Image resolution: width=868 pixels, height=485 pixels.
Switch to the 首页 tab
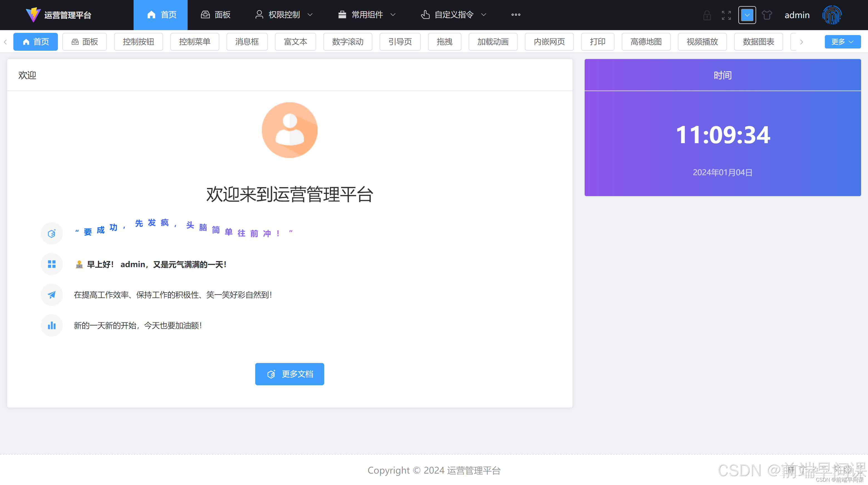pyautogui.click(x=35, y=42)
